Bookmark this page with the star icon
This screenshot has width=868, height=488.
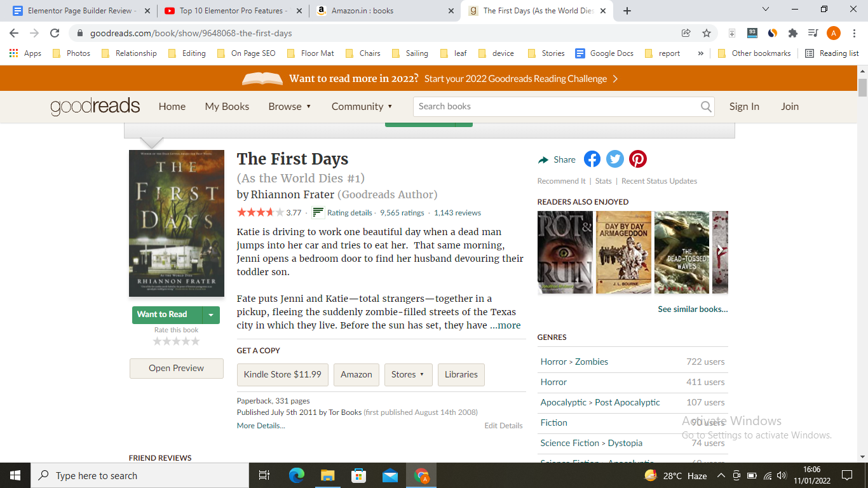click(707, 33)
